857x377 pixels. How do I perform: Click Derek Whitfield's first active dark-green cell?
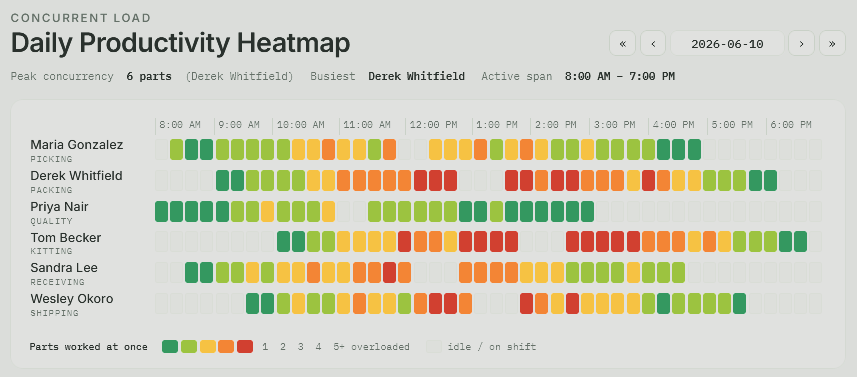[222, 180]
